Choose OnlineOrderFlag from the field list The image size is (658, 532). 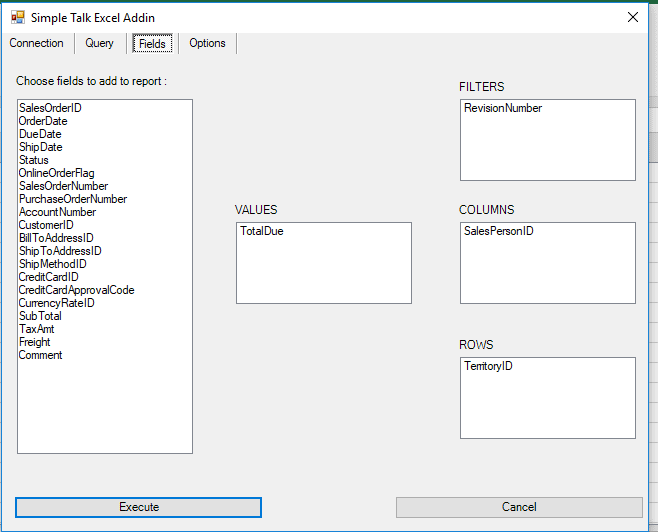(57, 173)
